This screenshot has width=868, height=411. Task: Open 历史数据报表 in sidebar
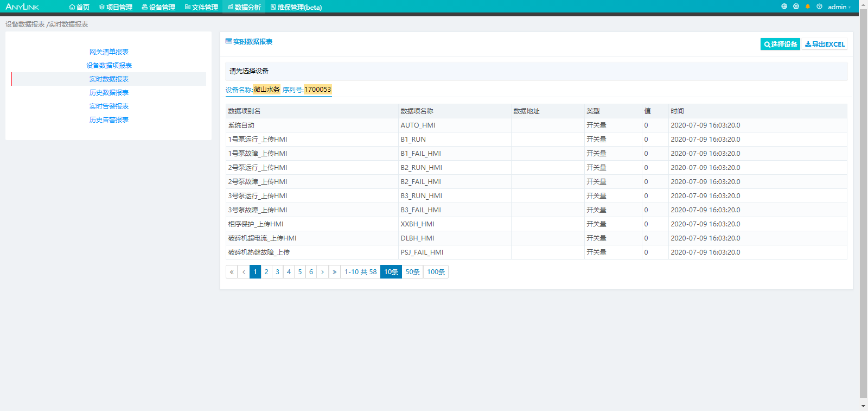click(x=109, y=93)
